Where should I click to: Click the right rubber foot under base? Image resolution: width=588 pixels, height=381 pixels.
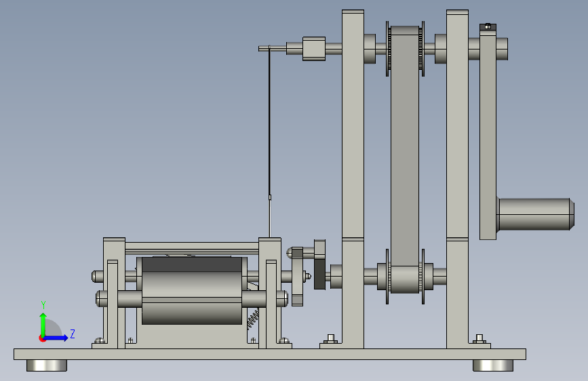pyautogui.click(x=493, y=365)
